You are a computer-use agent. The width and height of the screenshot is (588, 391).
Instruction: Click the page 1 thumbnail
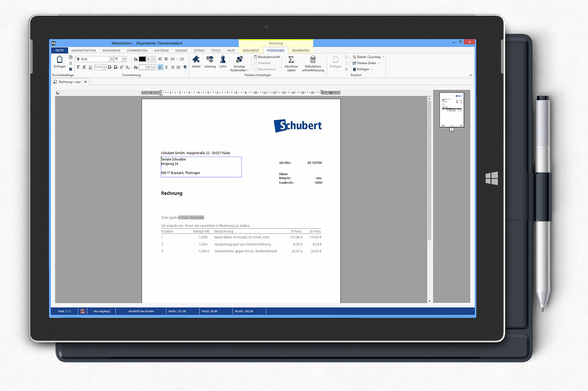click(452, 110)
